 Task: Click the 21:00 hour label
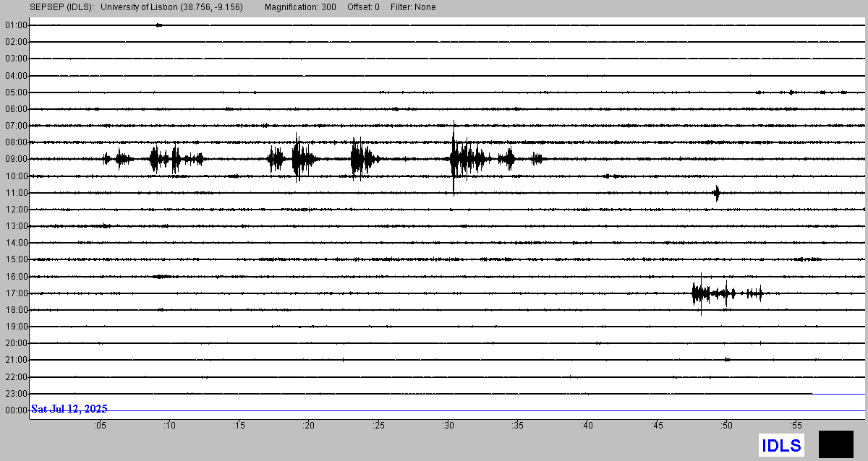pos(14,360)
